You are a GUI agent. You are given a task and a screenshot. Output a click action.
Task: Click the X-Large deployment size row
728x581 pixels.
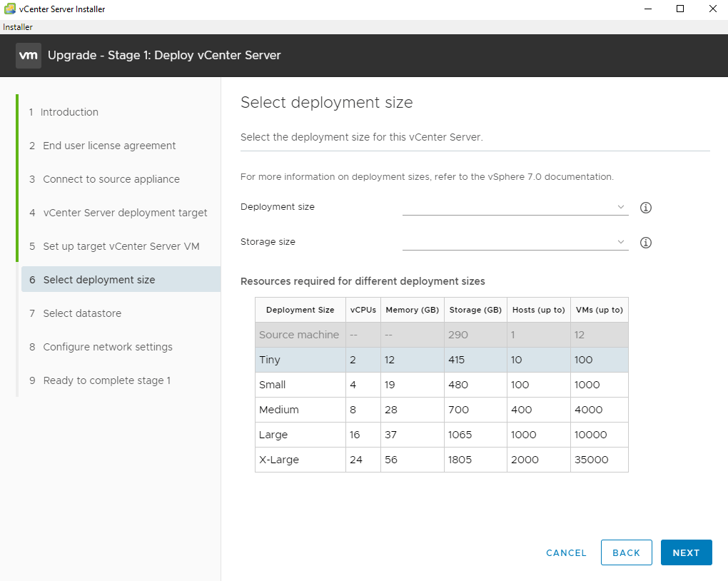[441, 460]
